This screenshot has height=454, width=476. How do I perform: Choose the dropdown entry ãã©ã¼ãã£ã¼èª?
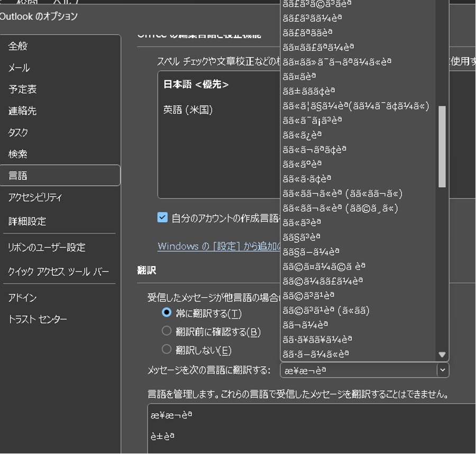pyautogui.click(x=323, y=281)
